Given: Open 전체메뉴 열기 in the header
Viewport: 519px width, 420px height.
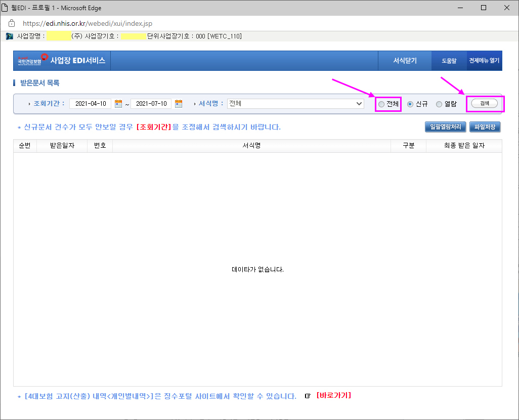Looking at the screenshot, I should (484, 61).
